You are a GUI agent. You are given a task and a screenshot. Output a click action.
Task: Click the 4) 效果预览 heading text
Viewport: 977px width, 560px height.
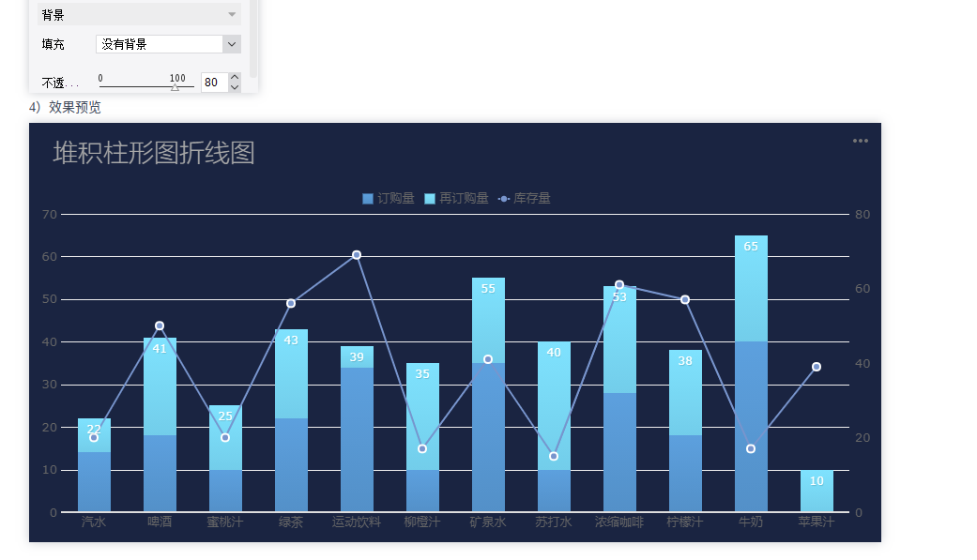pyautogui.click(x=65, y=107)
